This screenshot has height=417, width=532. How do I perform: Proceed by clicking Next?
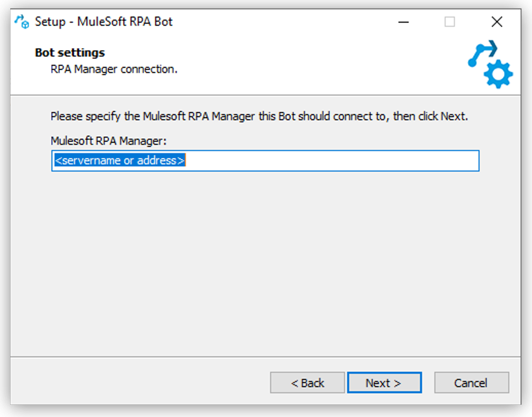(384, 383)
